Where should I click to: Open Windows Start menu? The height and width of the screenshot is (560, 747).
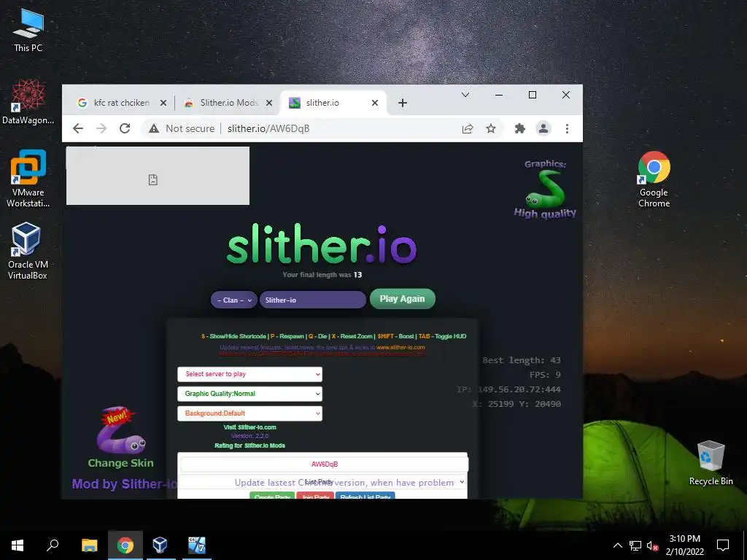[18, 545]
